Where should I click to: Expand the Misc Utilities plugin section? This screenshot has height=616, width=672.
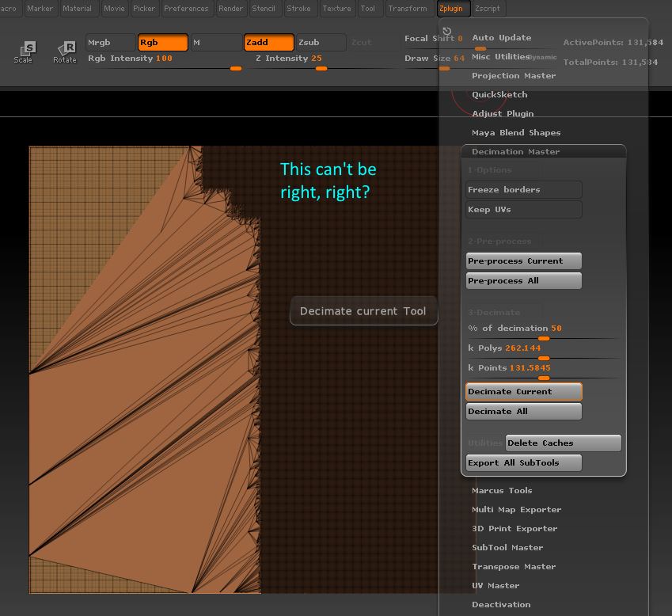click(x=500, y=56)
